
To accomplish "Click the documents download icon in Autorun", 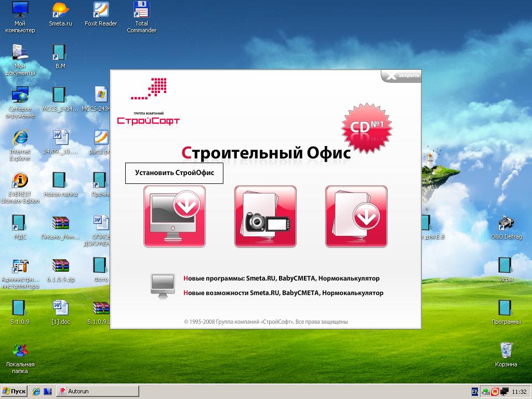I will pos(356,217).
